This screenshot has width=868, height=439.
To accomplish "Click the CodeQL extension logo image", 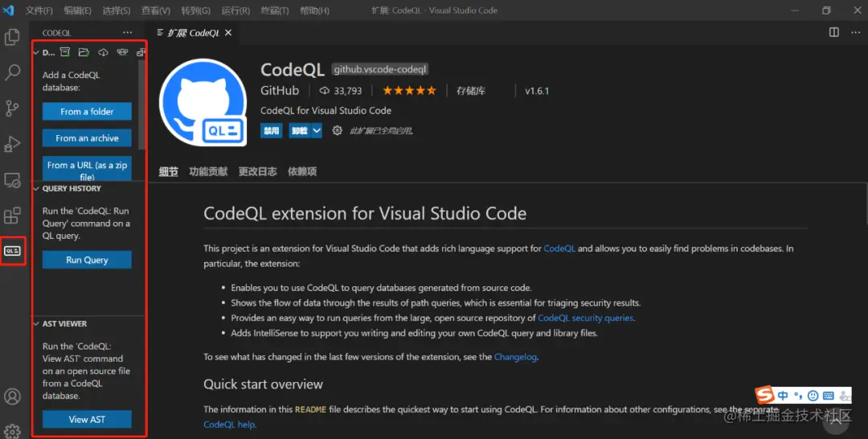I will pyautogui.click(x=203, y=103).
